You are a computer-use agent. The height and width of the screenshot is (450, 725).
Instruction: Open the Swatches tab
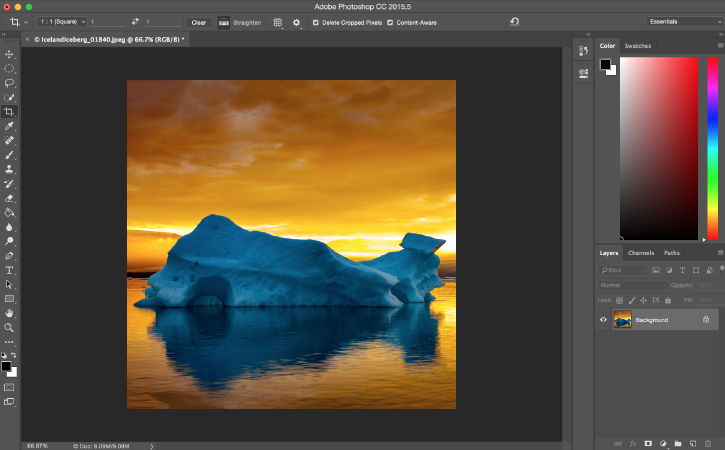(x=637, y=46)
